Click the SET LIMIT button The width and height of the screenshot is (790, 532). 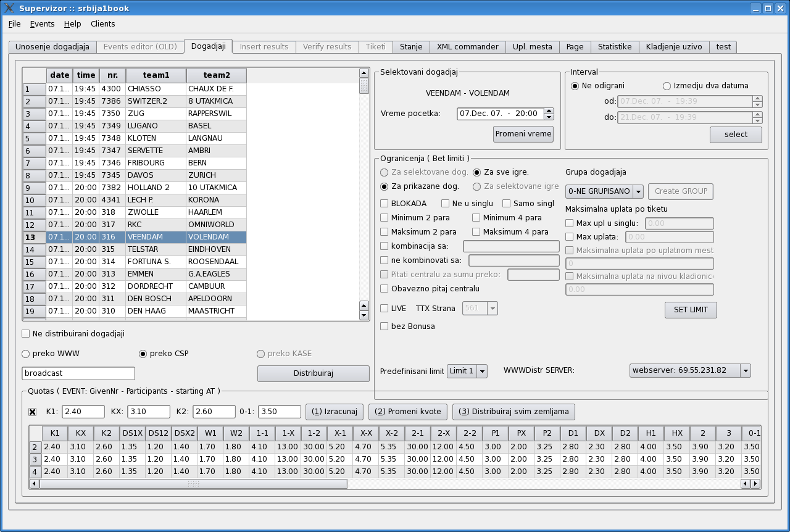coord(690,310)
